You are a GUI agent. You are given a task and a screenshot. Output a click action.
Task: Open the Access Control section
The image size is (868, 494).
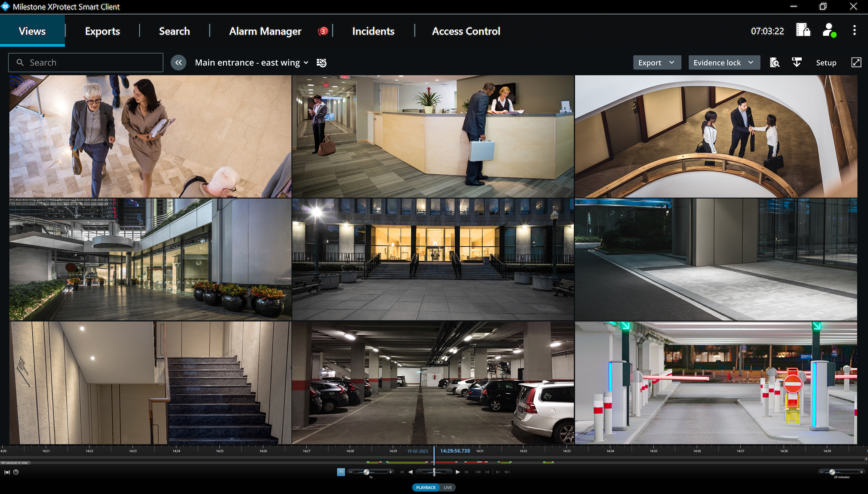tap(465, 31)
